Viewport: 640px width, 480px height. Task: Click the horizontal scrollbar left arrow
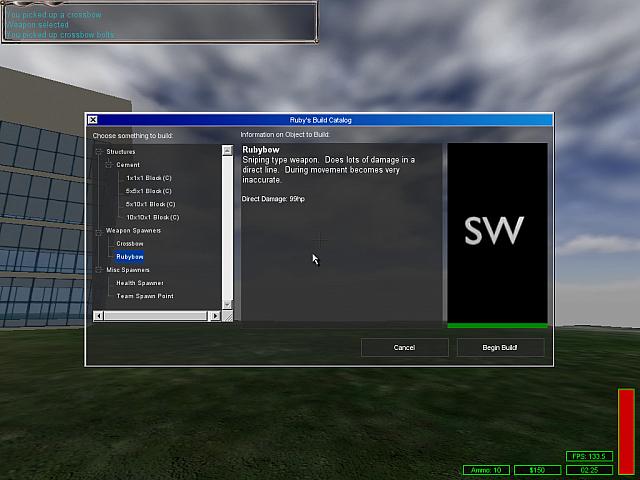pos(98,316)
